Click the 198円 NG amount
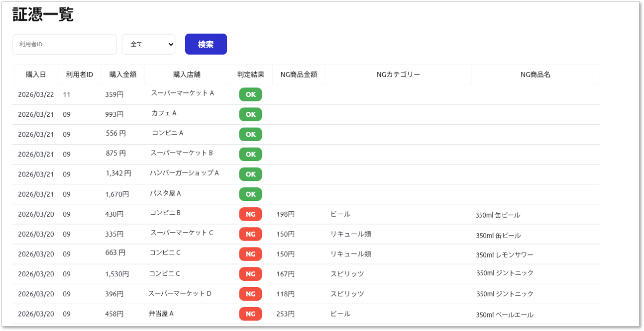This screenshot has width=644, height=331. tap(286, 214)
